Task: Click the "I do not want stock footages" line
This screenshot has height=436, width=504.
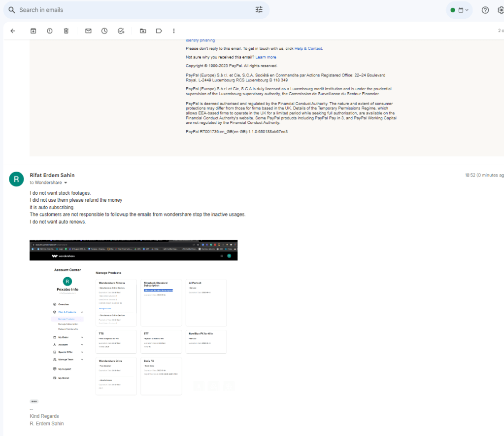Action: point(60,193)
